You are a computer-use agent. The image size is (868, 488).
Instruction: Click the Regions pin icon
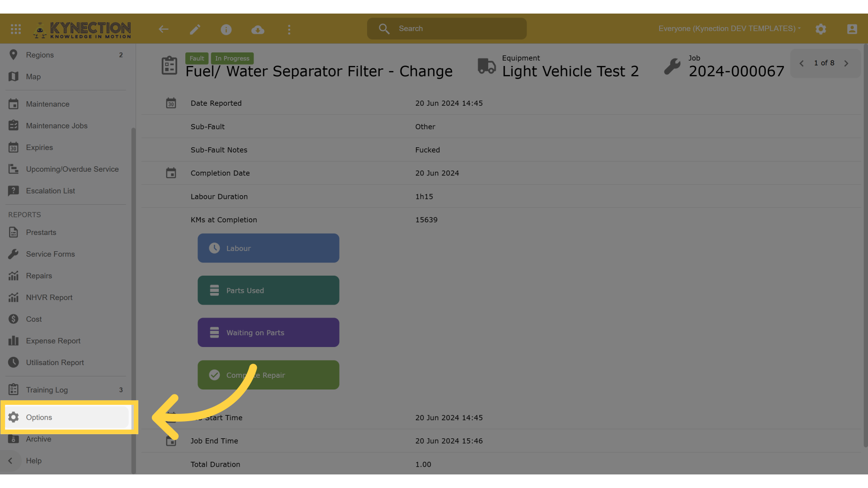(14, 55)
